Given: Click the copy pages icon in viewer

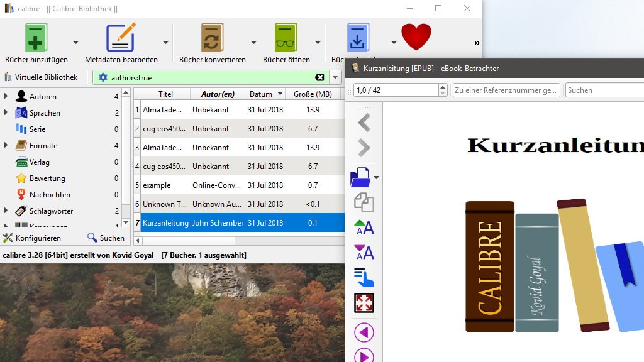Looking at the screenshot, I should (x=364, y=202).
